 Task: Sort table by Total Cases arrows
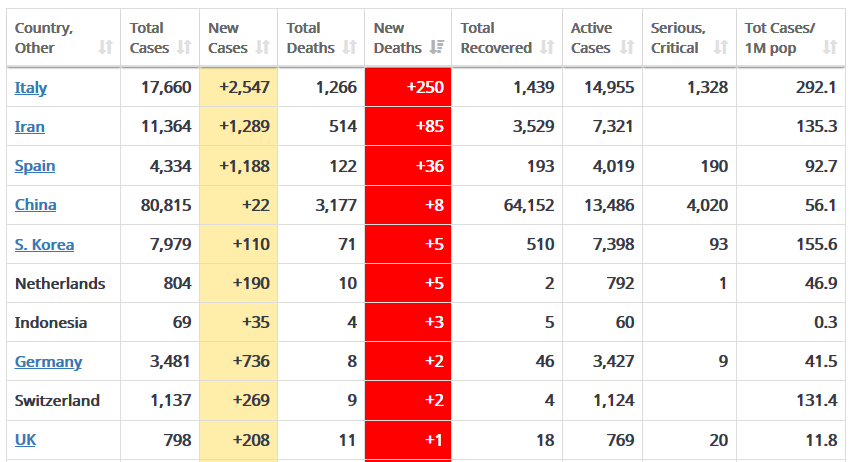tap(184, 47)
